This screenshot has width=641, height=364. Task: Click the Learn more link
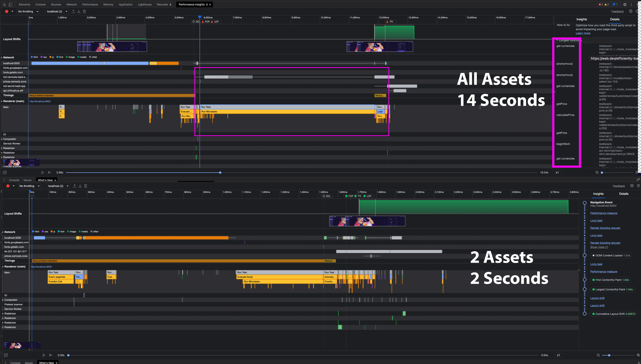(x=583, y=33)
